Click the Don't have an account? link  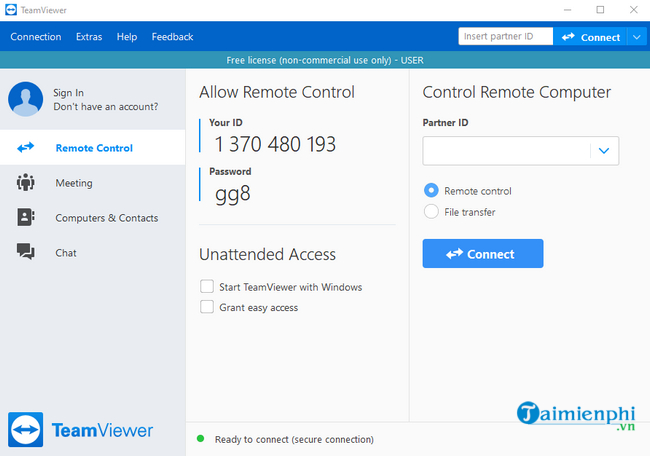pyautogui.click(x=106, y=107)
